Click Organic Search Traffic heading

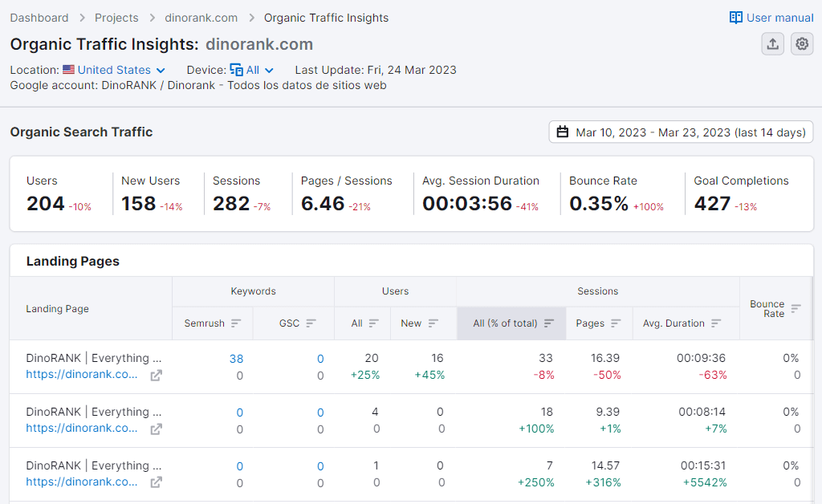coord(81,132)
